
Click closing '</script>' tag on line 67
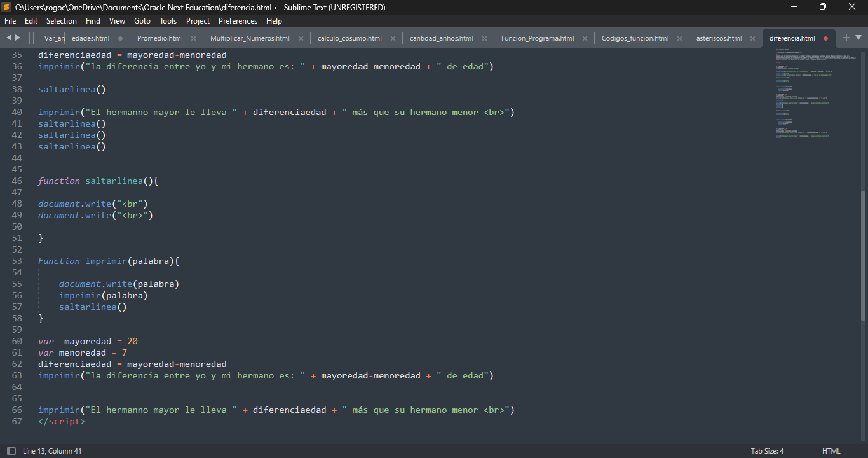(x=62, y=421)
